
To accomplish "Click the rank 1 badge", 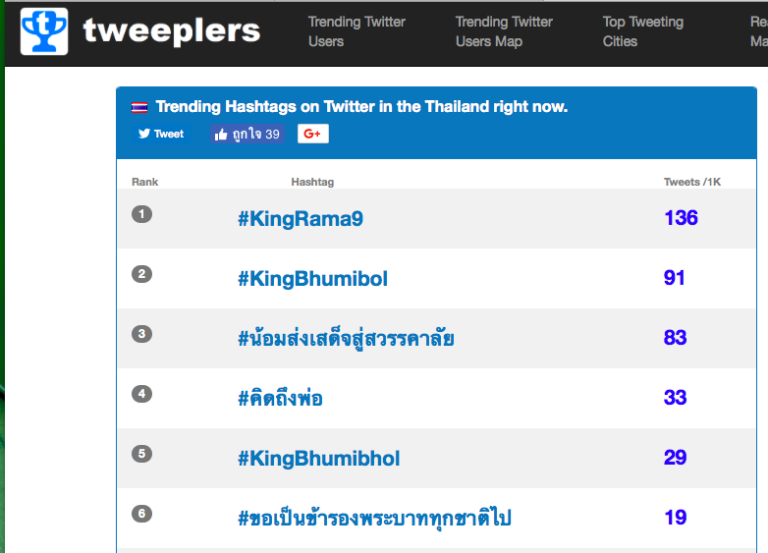I will [x=142, y=214].
